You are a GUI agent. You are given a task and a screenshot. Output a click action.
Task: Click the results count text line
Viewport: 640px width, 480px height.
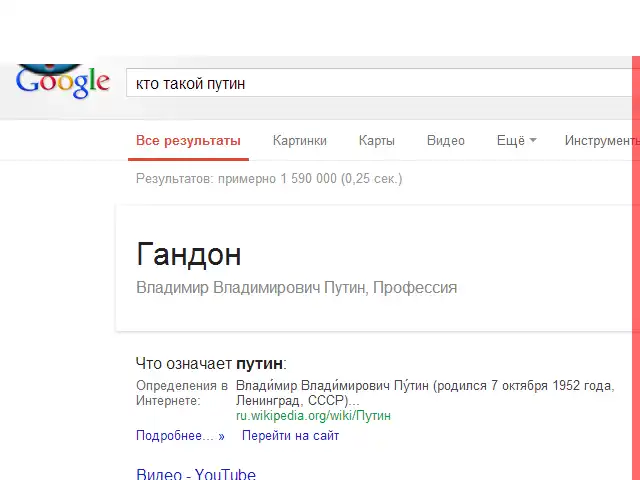click(x=269, y=179)
